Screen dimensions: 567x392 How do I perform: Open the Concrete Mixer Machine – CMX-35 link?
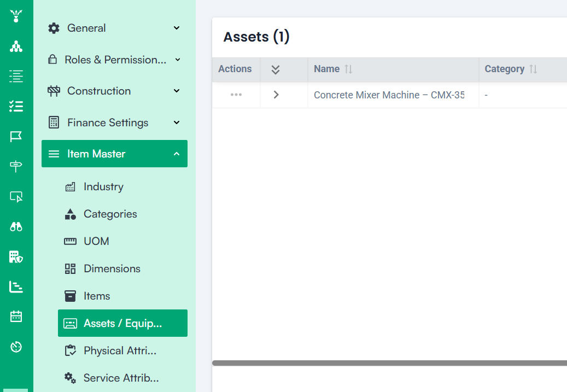coord(388,94)
